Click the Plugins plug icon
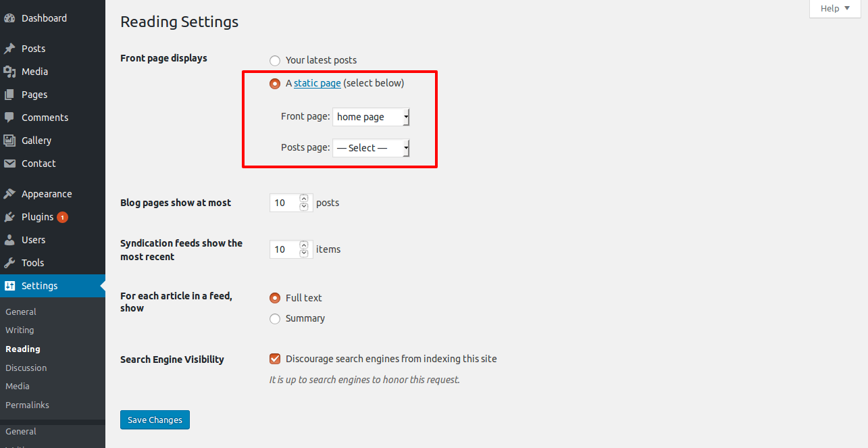 [9, 217]
